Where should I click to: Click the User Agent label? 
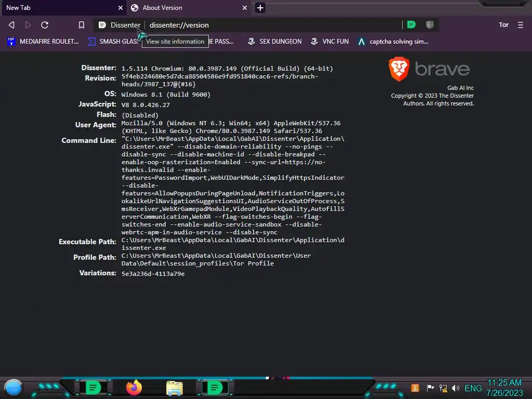click(x=96, y=125)
